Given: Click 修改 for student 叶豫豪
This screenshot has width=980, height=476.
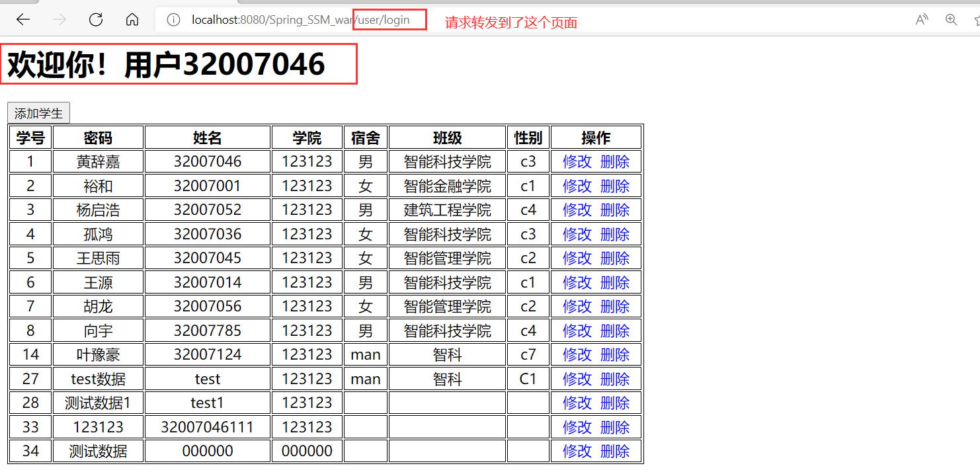Looking at the screenshot, I should 577,355.
